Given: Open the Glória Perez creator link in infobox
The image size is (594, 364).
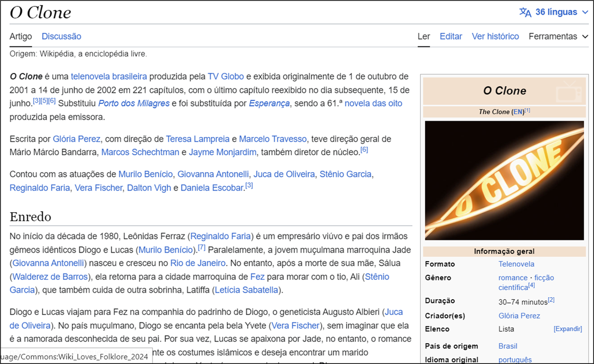Looking at the screenshot, I should click(519, 316).
